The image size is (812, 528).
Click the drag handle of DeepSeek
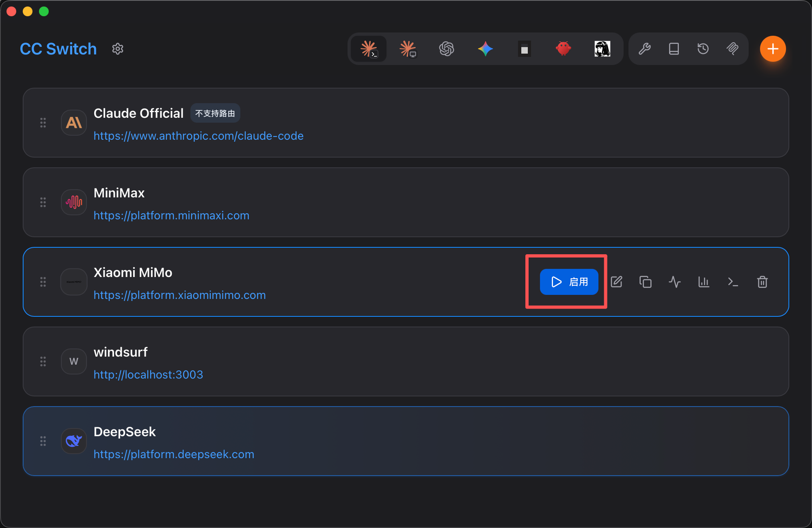(43, 441)
